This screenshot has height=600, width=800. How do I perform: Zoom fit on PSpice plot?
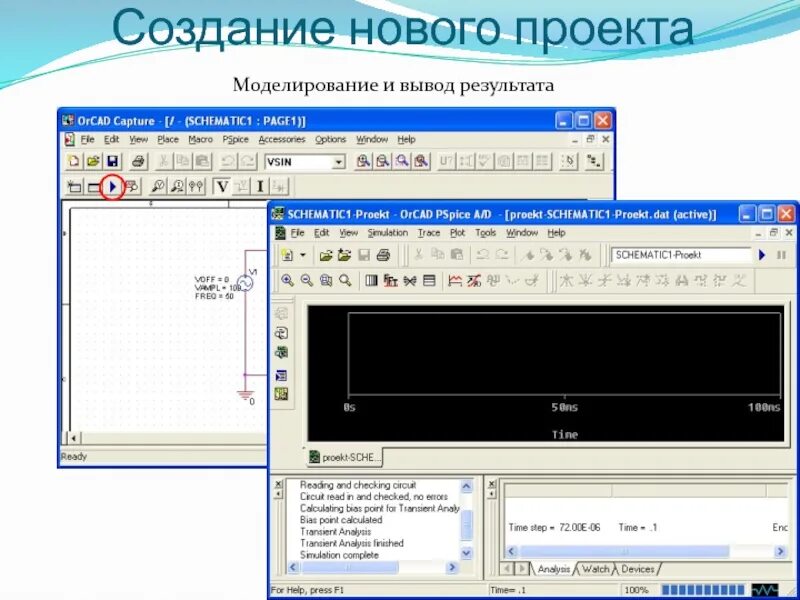click(345, 280)
